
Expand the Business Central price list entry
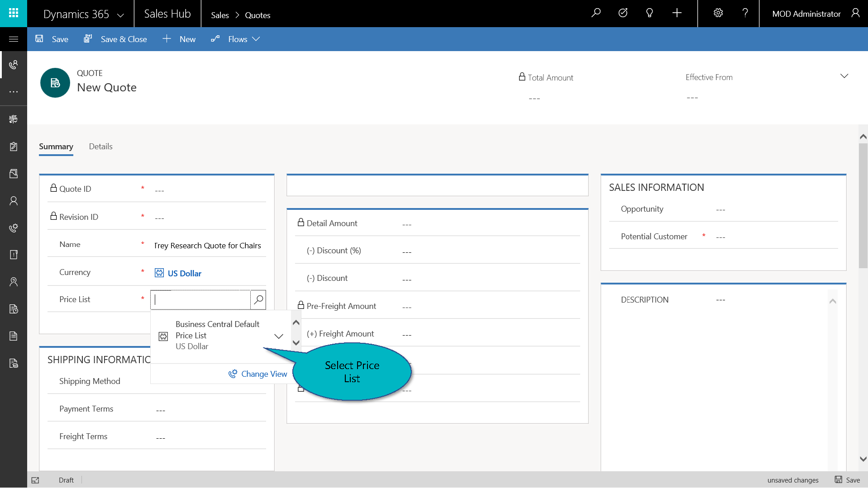coord(279,336)
